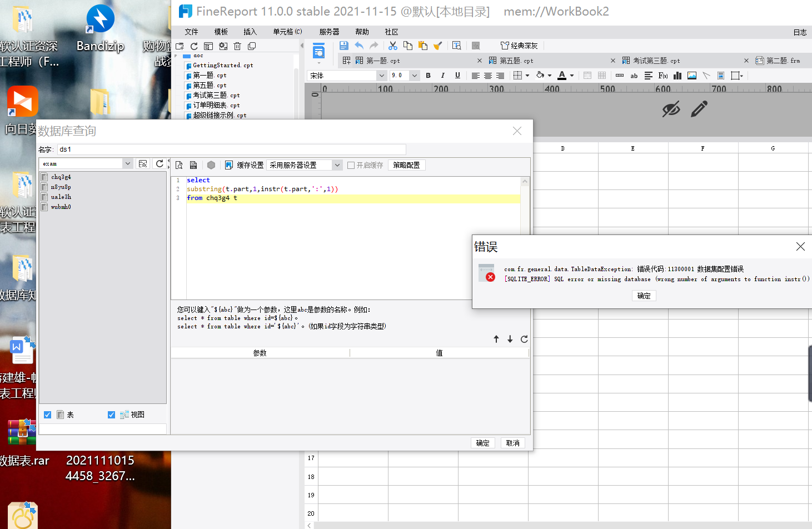
Task: Toggle the 表 (tables) checkbox
Action: [48, 415]
